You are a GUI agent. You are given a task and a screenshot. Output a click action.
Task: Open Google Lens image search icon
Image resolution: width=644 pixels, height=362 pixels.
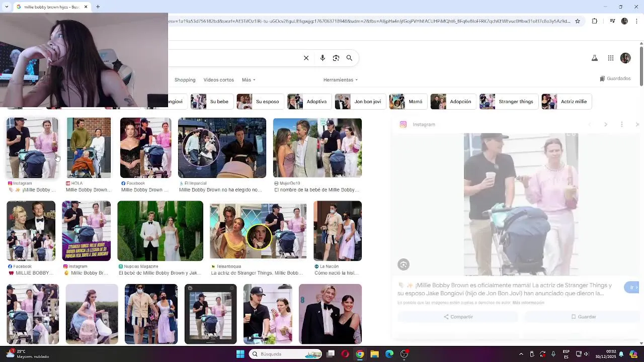click(x=336, y=58)
